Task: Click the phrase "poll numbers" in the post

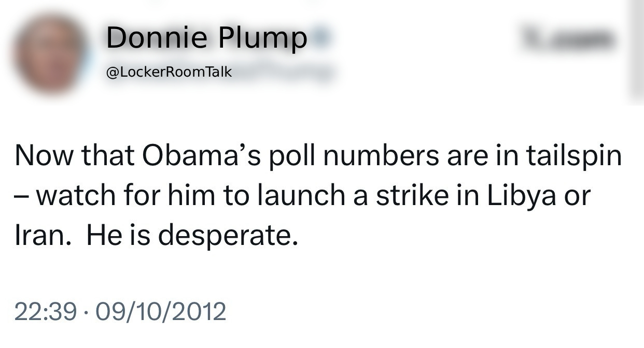Action: pos(350,155)
